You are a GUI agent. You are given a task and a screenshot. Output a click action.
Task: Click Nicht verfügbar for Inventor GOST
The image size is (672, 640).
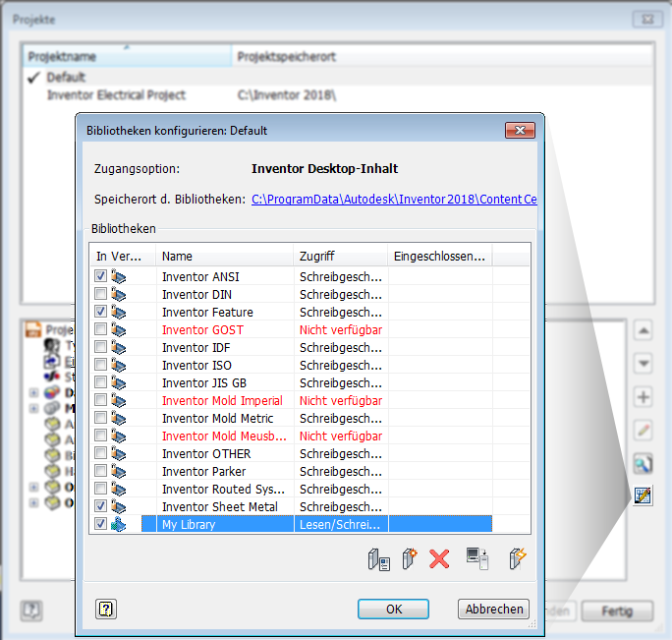(x=341, y=330)
